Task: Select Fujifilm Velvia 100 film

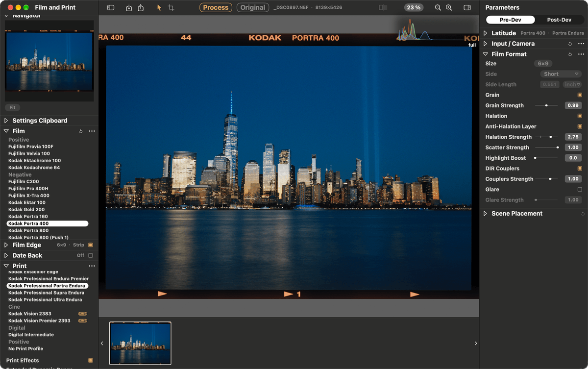Action: (x=29, y=154)
